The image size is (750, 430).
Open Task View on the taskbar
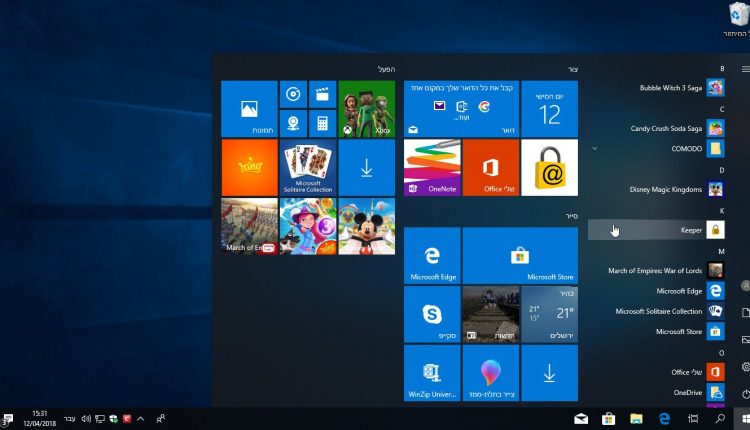[693, 419]
